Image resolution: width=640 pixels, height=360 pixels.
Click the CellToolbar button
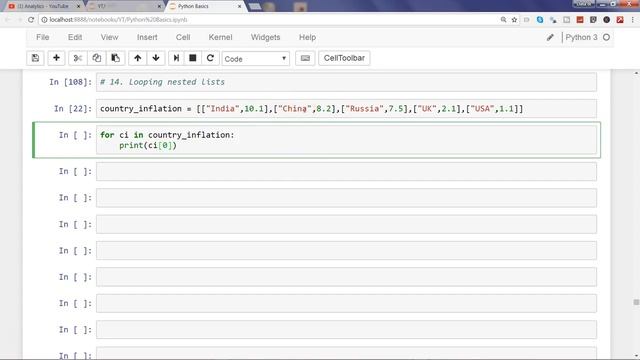click(x=344, y=58)
